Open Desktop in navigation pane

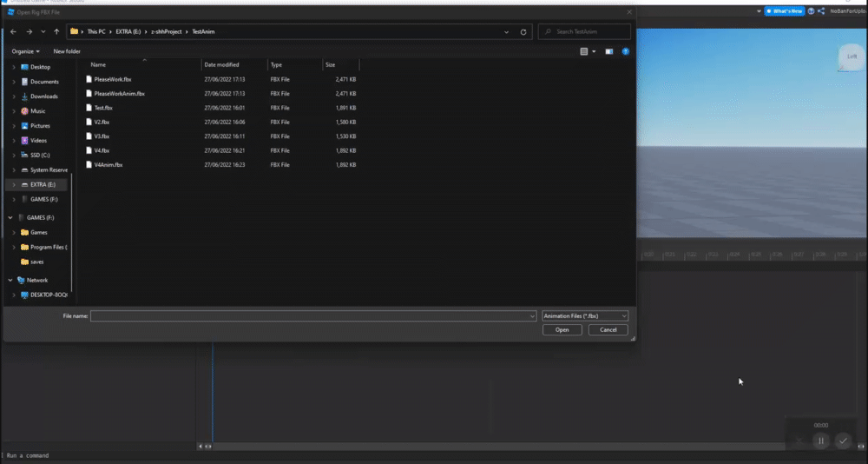tap(40, 67)
